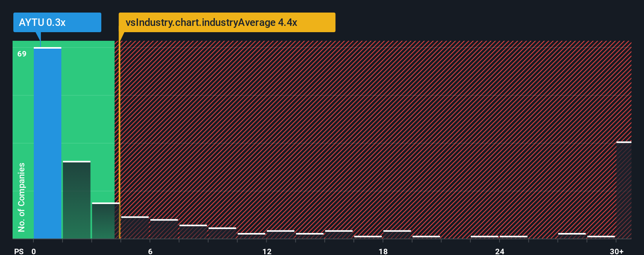
Task: Click the No. of Companies axis title
Action: (x=22, y=197)
